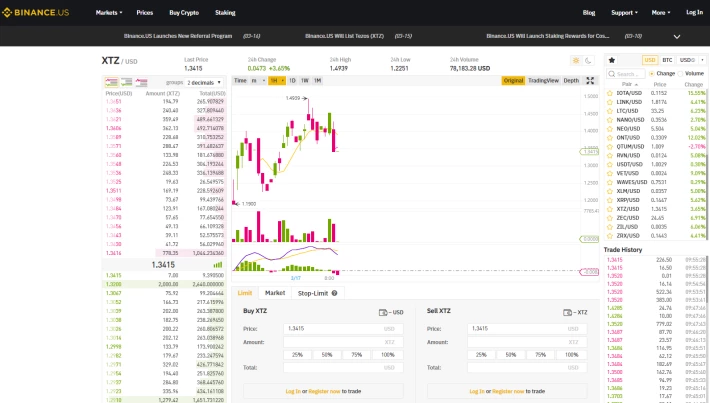Select the TradingView chart view
Image resolution: width=710 pixels, height=403 pixels.
[543, 81]
